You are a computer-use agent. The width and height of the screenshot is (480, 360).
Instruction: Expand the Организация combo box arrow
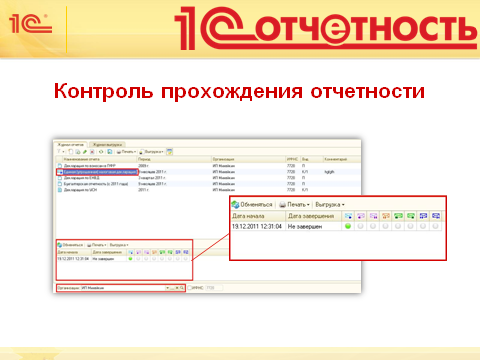pyautogui.click(x=167, y=288)
